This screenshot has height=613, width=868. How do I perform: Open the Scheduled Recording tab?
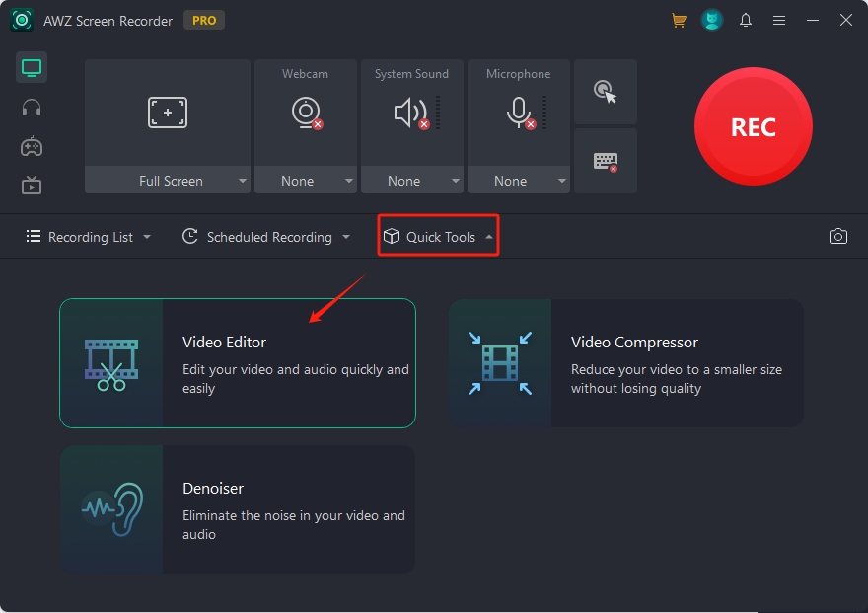click(x=266, y=237)
